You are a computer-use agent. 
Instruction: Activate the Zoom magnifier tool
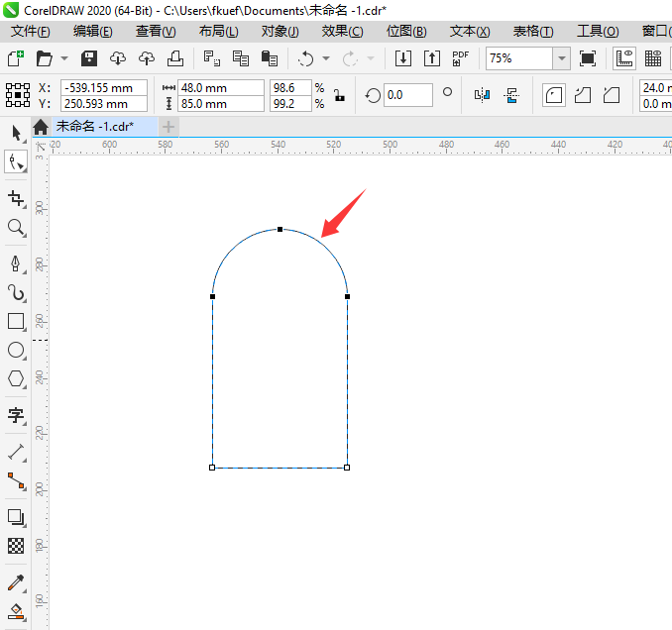(16, 228)
